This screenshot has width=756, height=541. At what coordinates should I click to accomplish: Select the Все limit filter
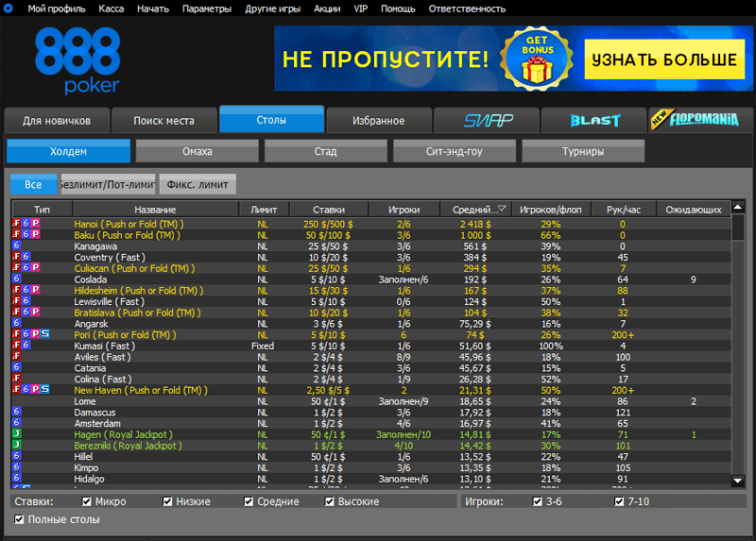pyautogui.click(x=33, y=184)
